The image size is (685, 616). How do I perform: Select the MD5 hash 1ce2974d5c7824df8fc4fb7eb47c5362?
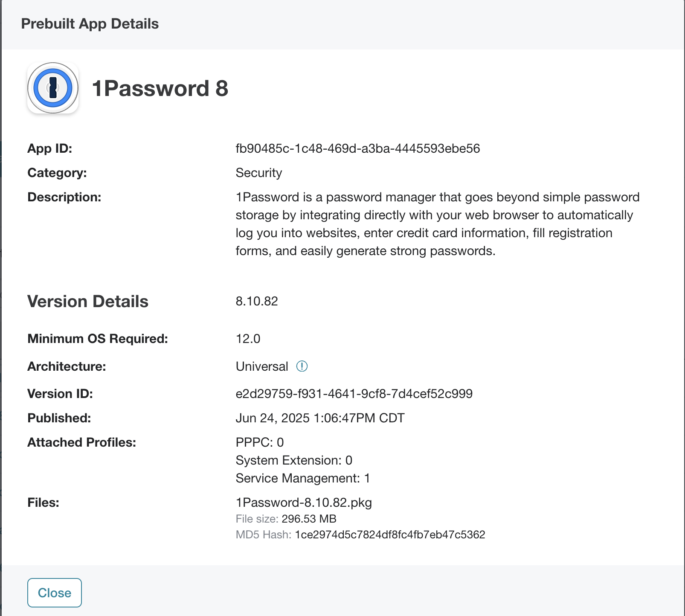click(390, 535)
